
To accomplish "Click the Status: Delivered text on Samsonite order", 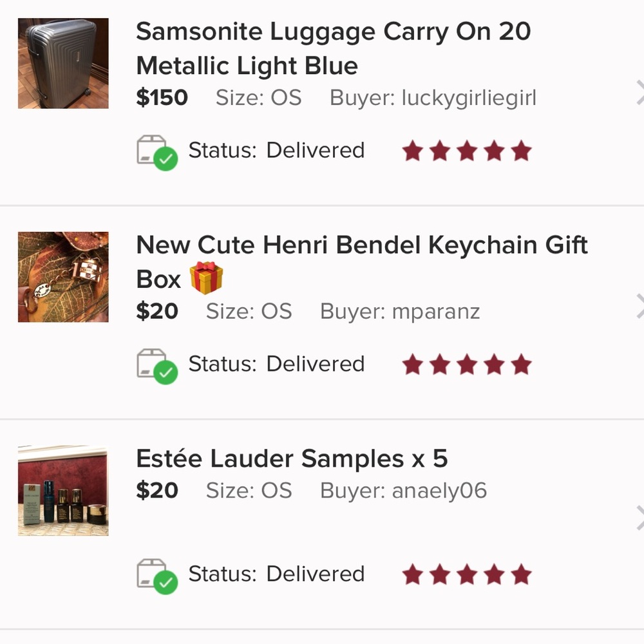I will coord(276,150).
